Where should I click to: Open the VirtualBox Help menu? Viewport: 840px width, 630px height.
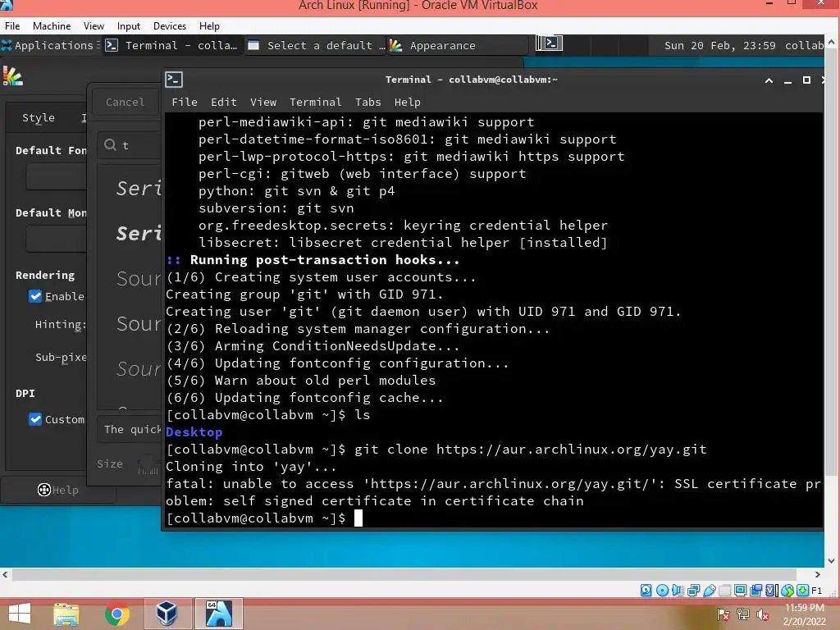[209, 25]
